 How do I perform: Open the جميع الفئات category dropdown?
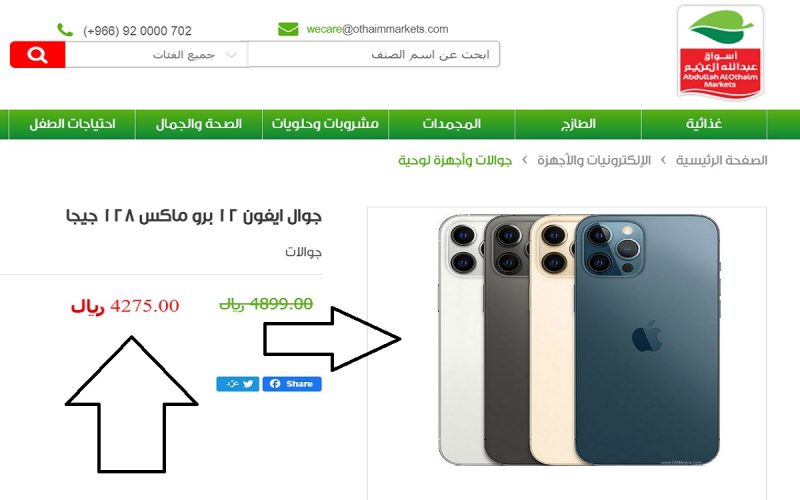coord(156,55)
